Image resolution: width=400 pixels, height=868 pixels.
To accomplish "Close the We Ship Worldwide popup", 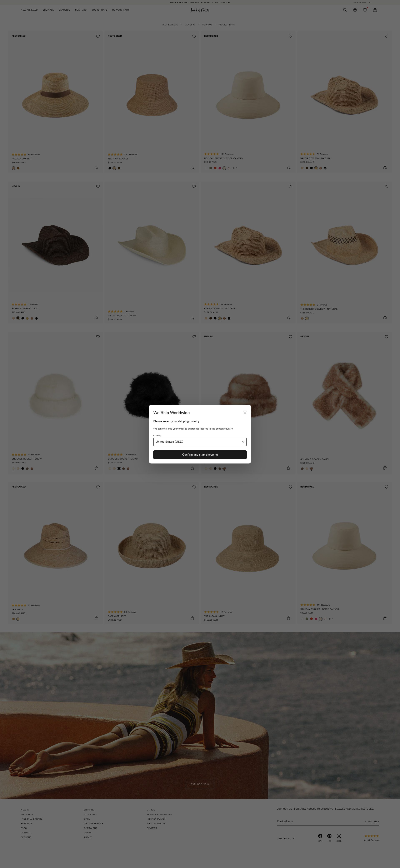I will (x=245, y=413).
